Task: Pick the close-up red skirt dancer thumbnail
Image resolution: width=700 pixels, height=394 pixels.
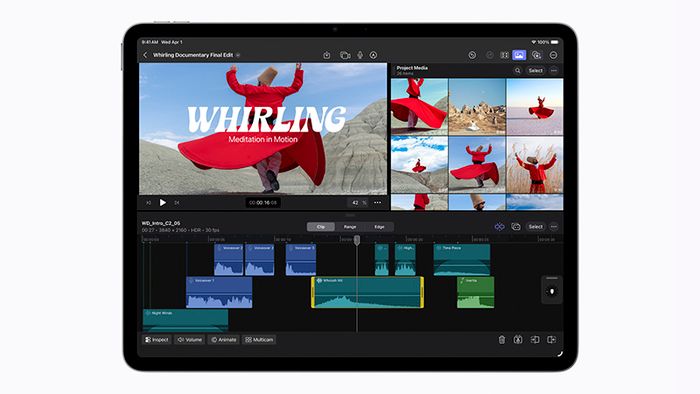Action: [419, 106]
